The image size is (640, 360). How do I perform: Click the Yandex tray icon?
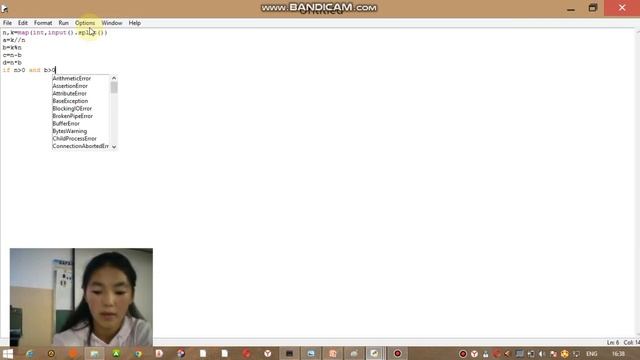coord(475,354)
